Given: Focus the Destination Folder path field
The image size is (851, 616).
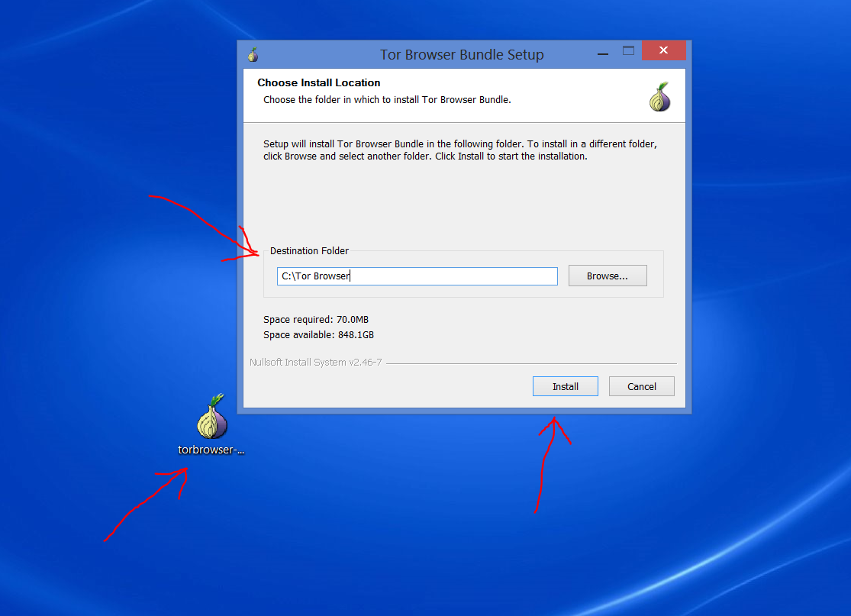Looking at the screenshot, I should 417,276.
